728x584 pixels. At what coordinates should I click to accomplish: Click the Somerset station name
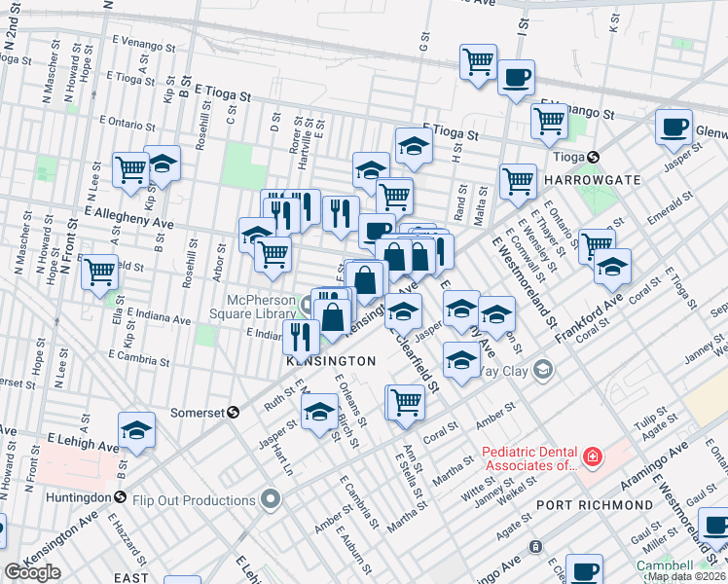[x=198, y=413]
